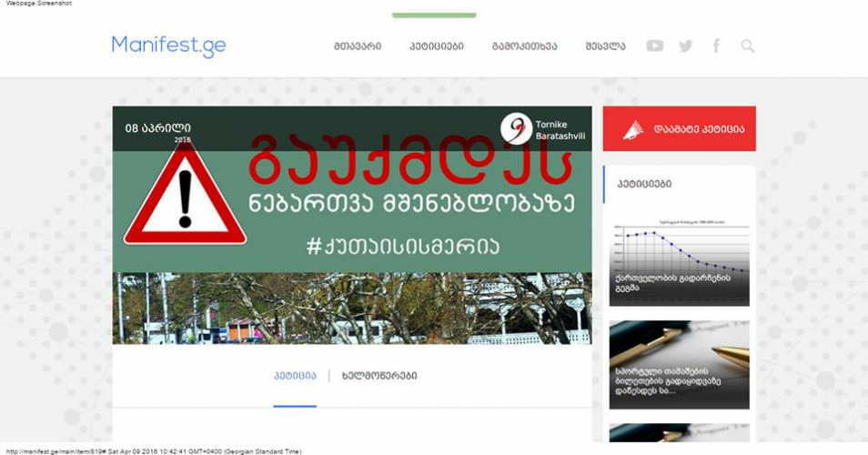868x455 pixels.
Task: Click the Manifest.ge logo
Action: click(169, 45)
